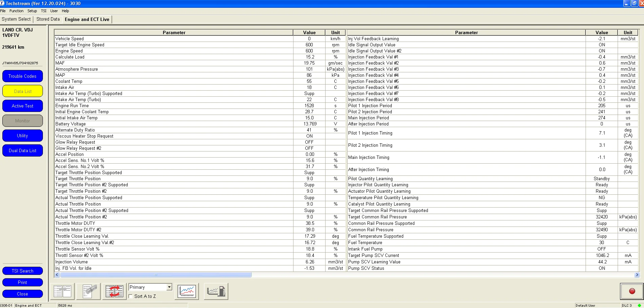This screenshot has height=308, width=644.
Task: Open the line graph view icon
Action: coord(187,291)
